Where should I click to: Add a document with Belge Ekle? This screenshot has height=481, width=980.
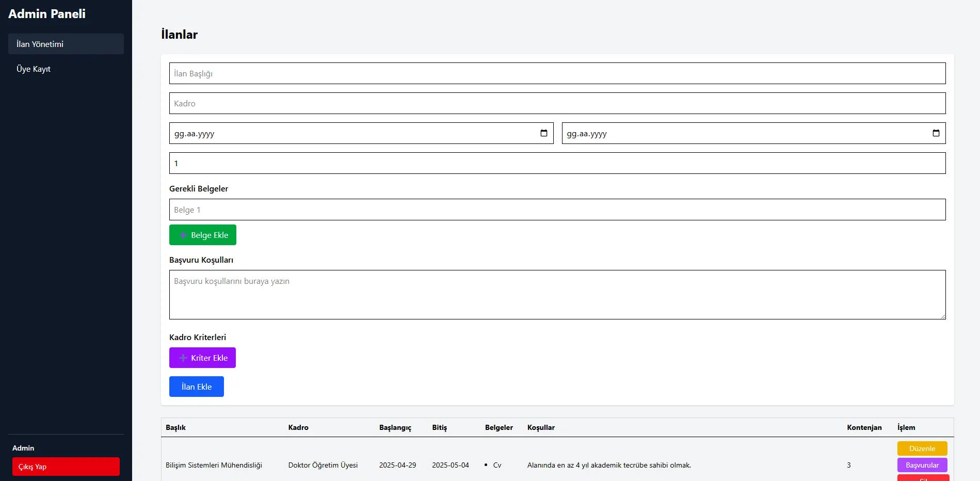[203, 235]
